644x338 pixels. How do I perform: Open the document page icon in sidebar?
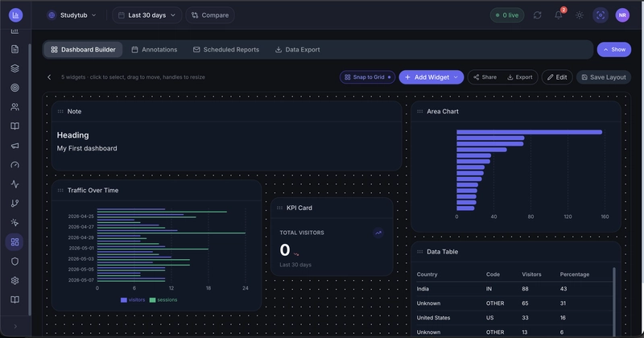[14, 49]
